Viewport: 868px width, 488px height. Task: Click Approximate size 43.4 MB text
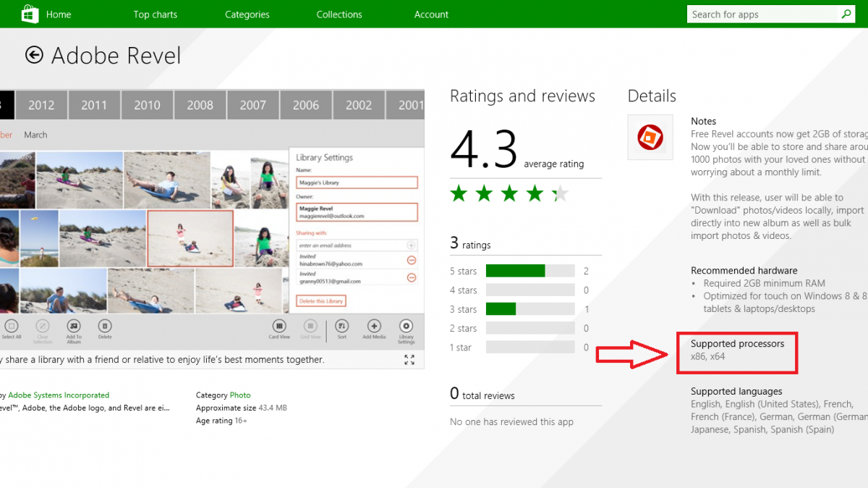pyautogui.click(x=242, y=408)
